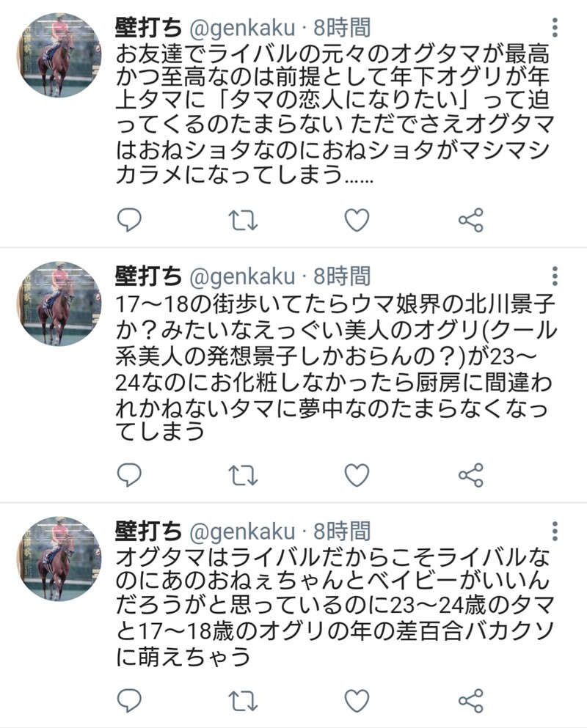This screenshot has height=728, width=587.
Task: Open third tweet's 8時間 timestamp
Action: [342, 531]
